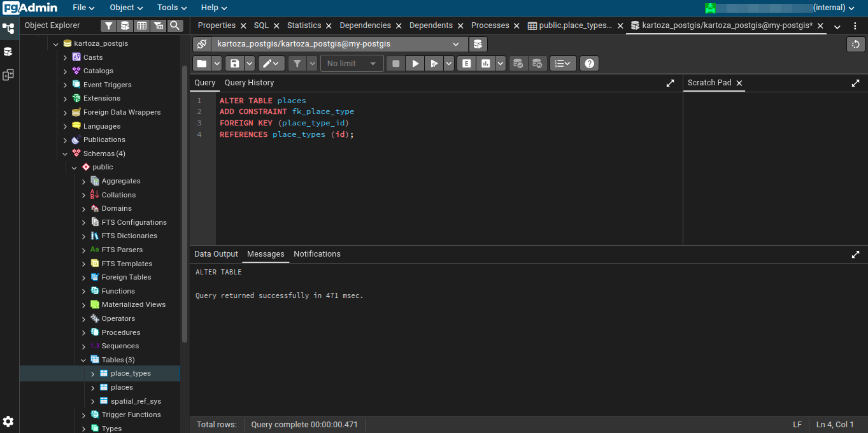Image resolution: width=868 pixels, height=433 pixels.
Task: Toggle the database connection status button
Action: click(x=201, y=44)
